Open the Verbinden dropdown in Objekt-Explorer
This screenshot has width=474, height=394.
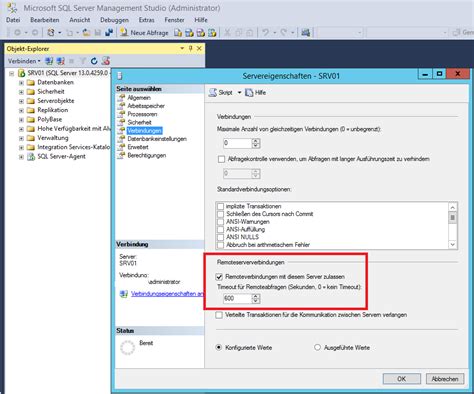click(x=24, y=61)
